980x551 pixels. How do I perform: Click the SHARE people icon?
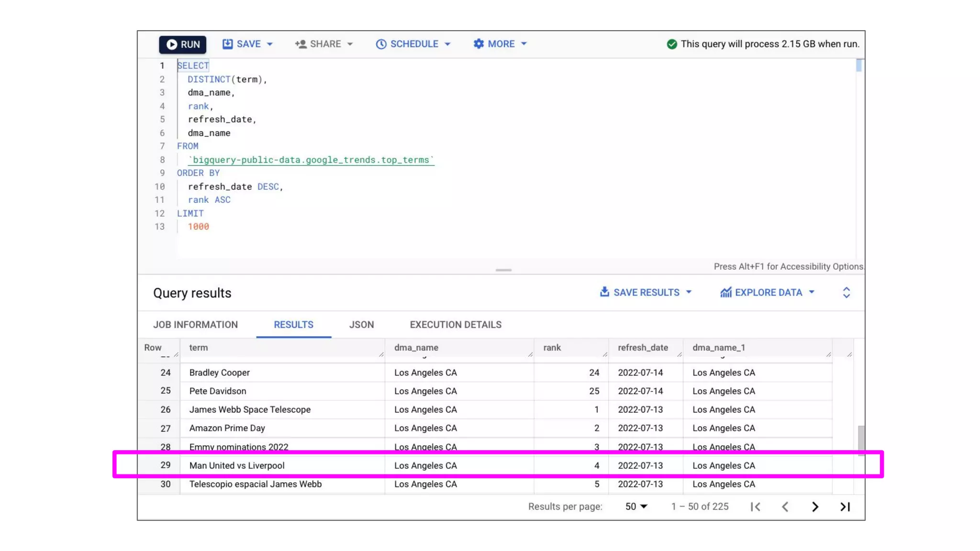[301, 44]
